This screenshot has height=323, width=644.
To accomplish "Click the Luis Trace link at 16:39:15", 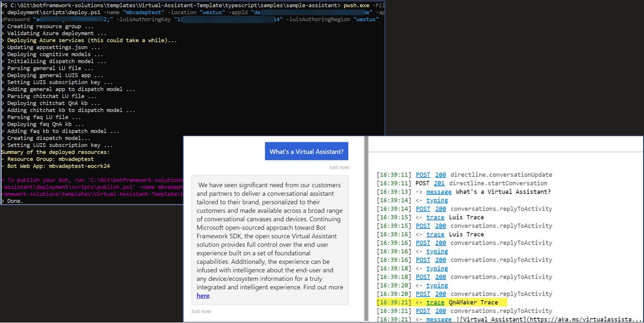I will point(435,217).
